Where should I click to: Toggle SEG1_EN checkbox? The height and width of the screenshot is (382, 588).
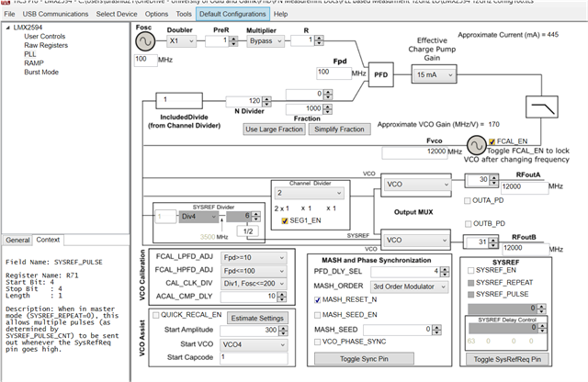(x=285, y=220)
